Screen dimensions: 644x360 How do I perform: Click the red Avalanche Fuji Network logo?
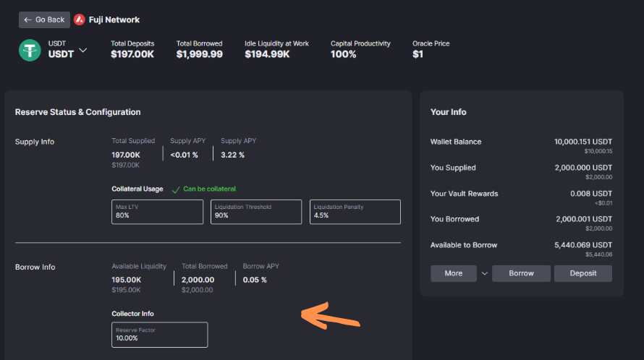pyautogui.click(x=80, y=20)
